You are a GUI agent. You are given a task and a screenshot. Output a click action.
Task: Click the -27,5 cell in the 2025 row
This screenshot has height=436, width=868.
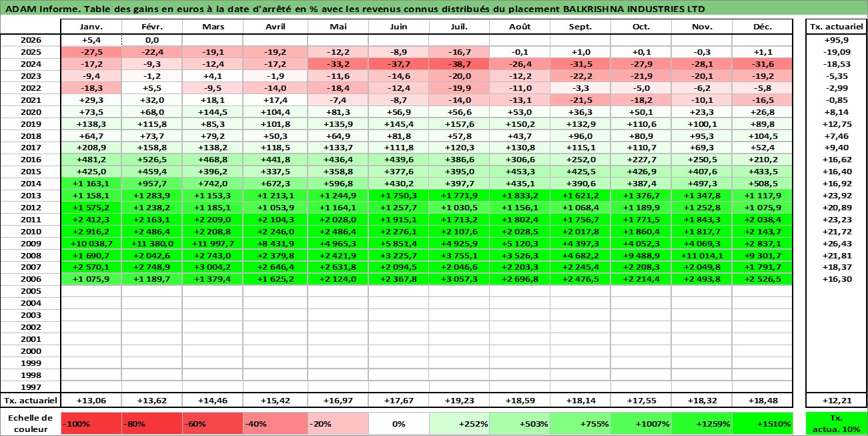click(x=91, y=52)
